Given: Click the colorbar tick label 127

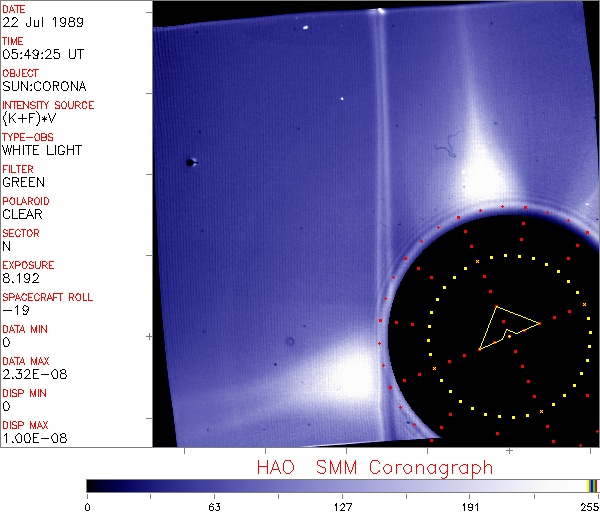Looking at the screenshot, I should (x=342, y=507).
